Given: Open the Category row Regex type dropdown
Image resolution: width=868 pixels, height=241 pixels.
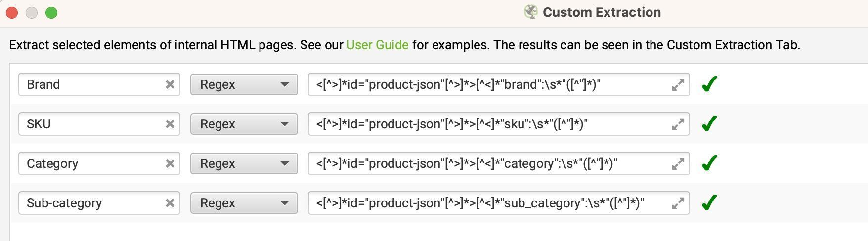Looking at the screenshot, I should tap(244, 163).
